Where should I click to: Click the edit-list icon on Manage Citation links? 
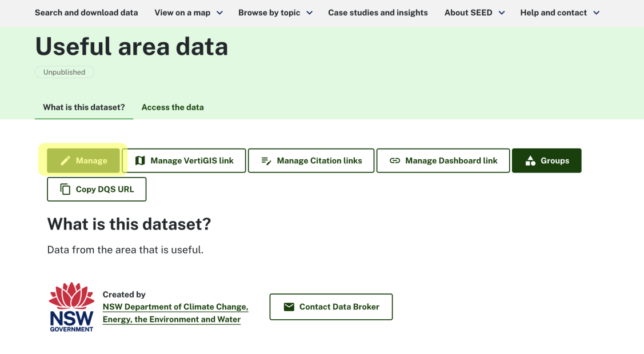266,161
